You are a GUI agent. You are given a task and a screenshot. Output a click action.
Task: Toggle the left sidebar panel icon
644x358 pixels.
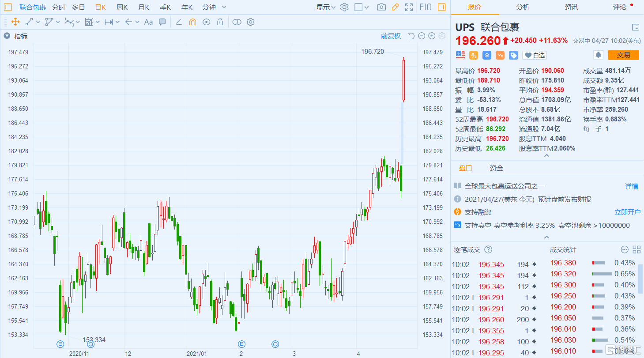click(x=8, y=7)
